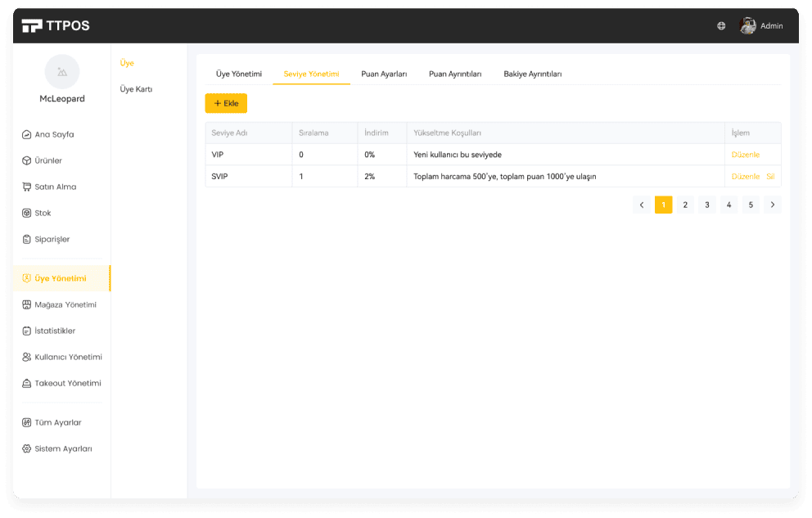This screenshot has height=518, width=812.
Task: Open Mağaza Yönetimi label
Action: pyautogui.click(x=65, y=304)
